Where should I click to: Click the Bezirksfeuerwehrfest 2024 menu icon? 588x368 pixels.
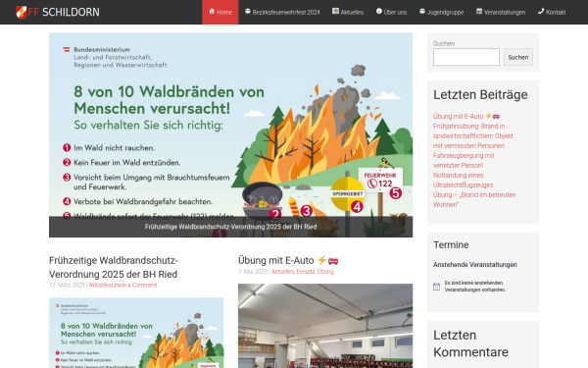click(x=248, y=11)
